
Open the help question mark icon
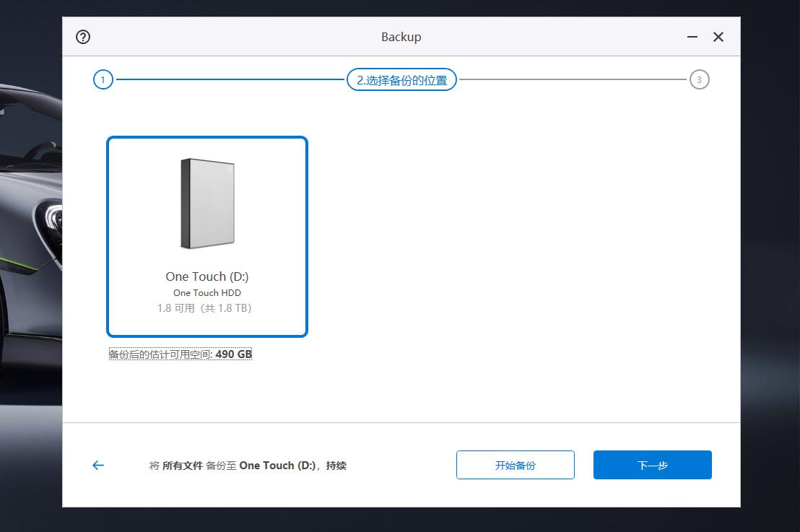[82, 37]
